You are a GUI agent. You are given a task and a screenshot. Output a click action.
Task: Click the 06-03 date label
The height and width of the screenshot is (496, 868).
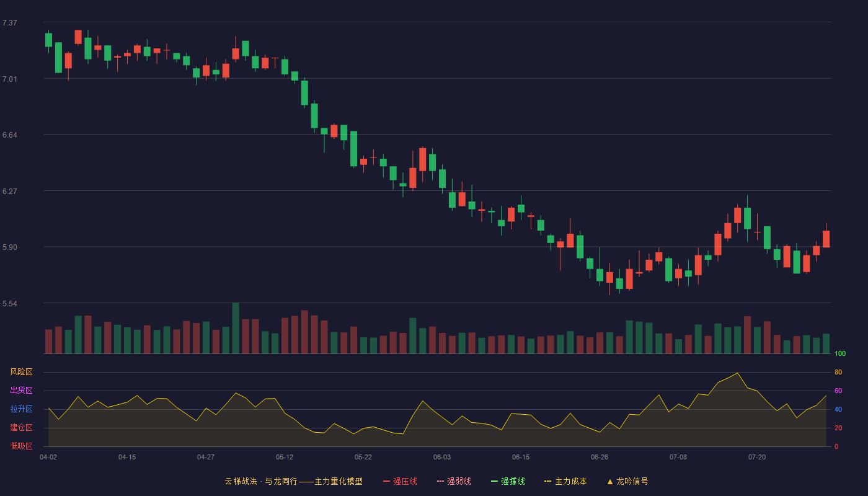click(x=442, y=457)
